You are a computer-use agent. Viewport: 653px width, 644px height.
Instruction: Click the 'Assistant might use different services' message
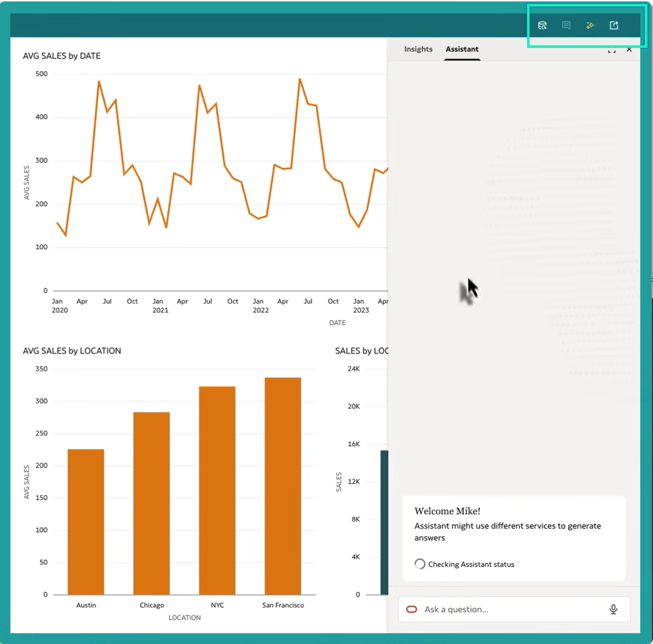coord(507,532)
